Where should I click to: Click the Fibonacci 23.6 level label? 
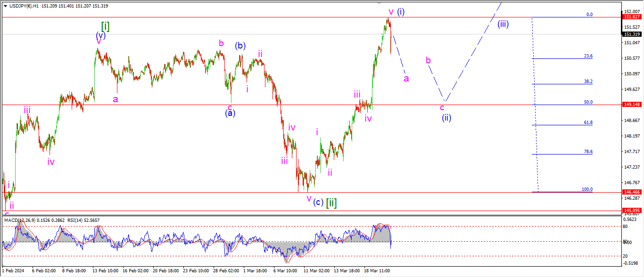point(588,56)
